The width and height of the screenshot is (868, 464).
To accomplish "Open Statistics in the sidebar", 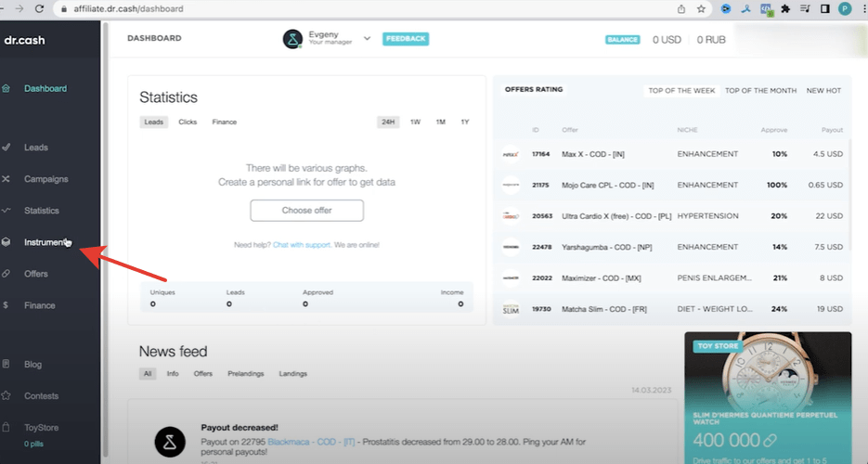I will (x=42, y=211).
